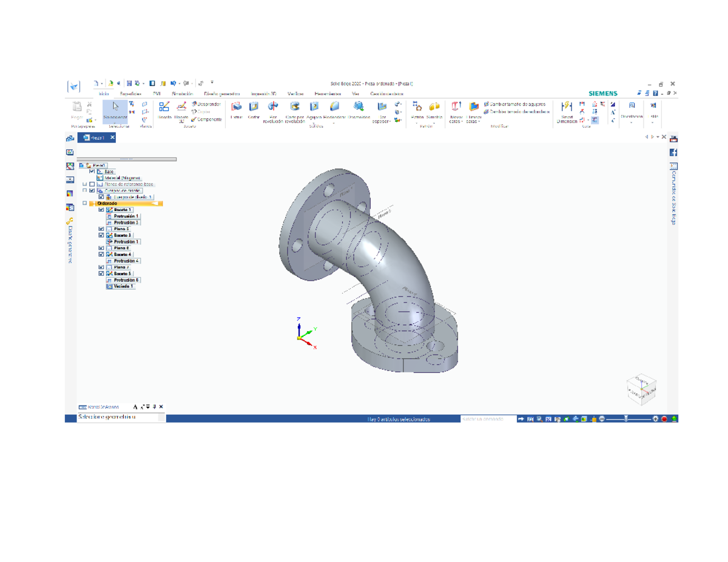Viewport: 728px width, 562px height.
Task: Toggle the checkbox next to Boceto 1
Action: pos(101,210)
